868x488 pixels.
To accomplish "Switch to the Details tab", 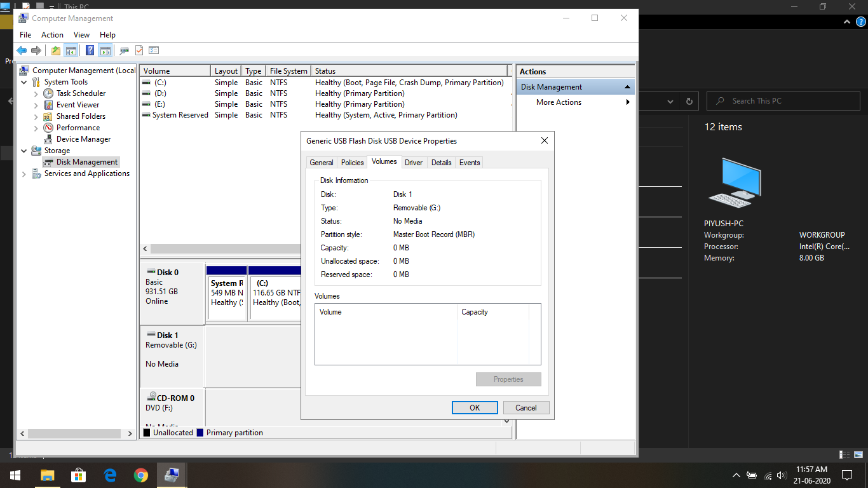I will [442, 163].
